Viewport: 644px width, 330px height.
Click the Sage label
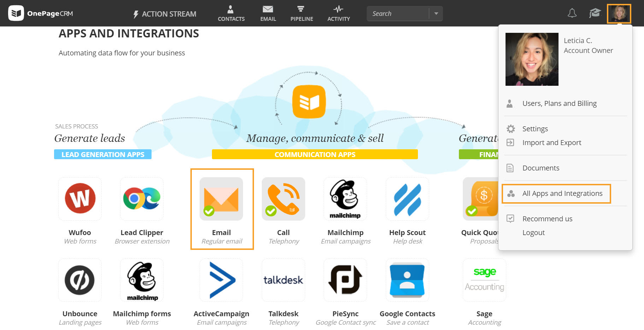point(484,314)
